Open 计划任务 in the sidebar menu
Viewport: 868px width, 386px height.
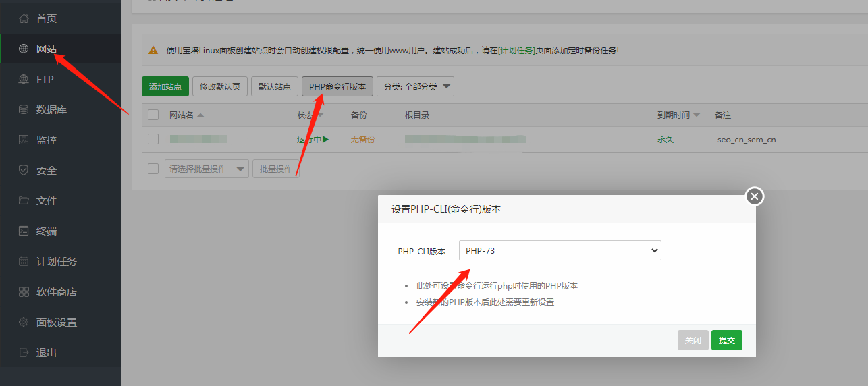pos(57,261)
